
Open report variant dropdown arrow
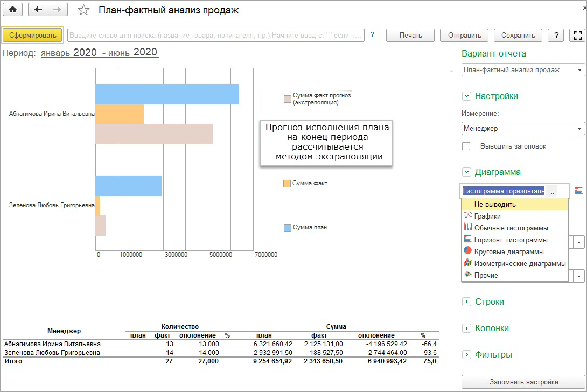coord(579,69)
